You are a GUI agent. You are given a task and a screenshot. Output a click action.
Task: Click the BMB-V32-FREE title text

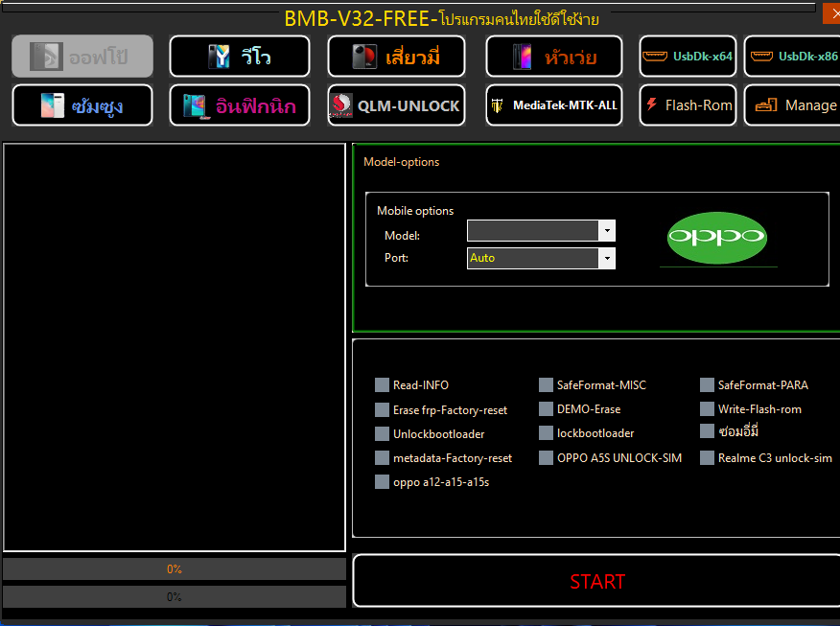click(441, 19)
